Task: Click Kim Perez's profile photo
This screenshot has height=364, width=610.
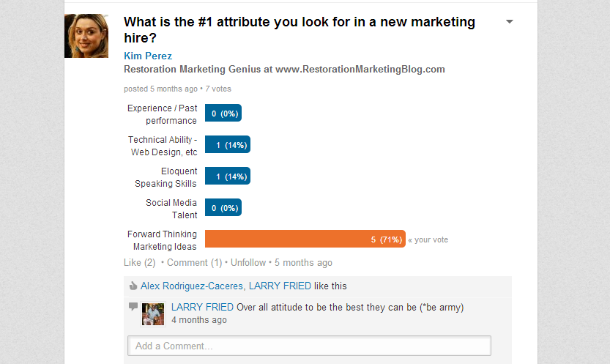Action: tap(86, 36)
